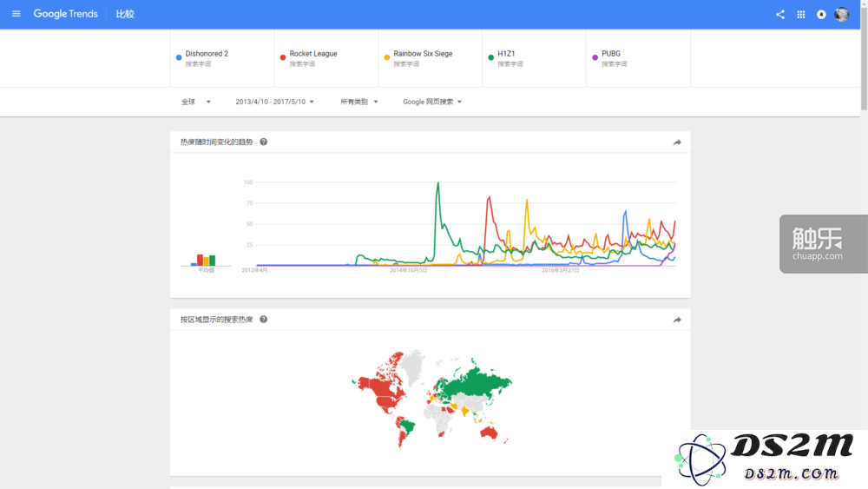Click the green H1Z1 color dot
Viewport: 868px width, 489px height.
click(x=491, y=57)
